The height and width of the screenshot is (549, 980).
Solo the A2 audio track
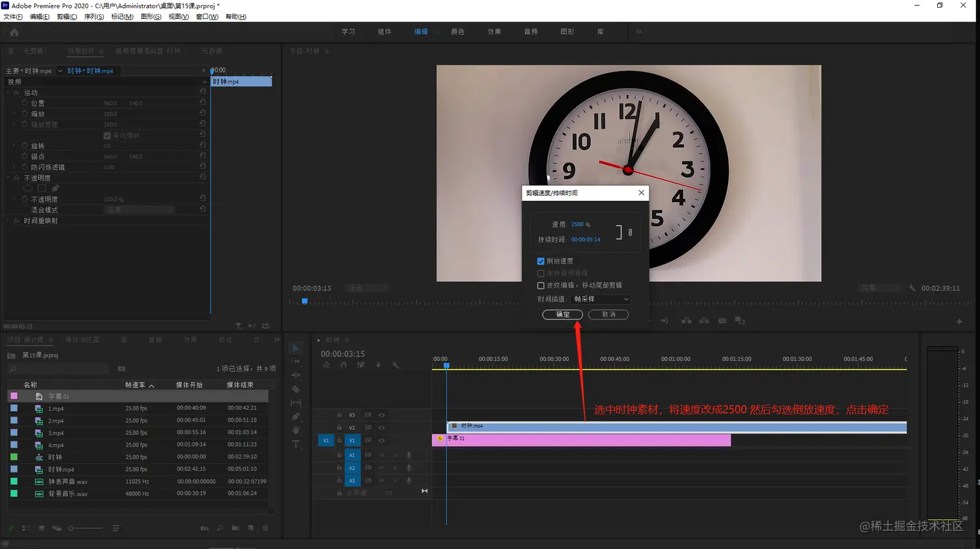coord(395,467)
